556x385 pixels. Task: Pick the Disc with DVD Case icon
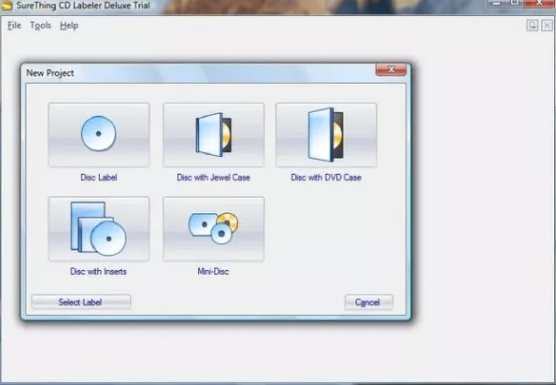[326, 135]
